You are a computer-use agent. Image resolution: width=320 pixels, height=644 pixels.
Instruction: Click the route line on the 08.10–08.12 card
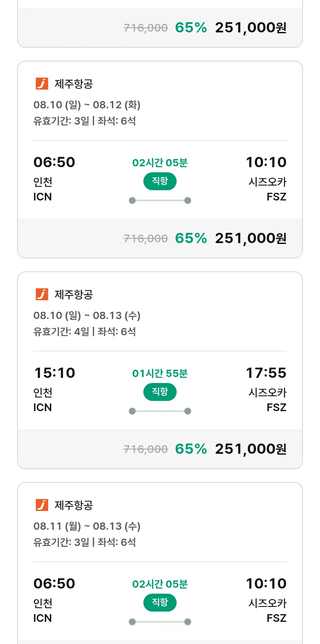160,200
